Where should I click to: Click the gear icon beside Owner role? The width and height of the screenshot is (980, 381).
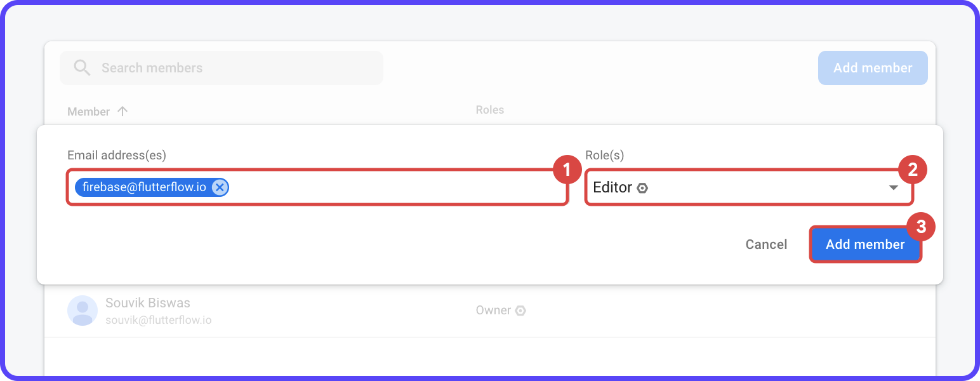520,311
